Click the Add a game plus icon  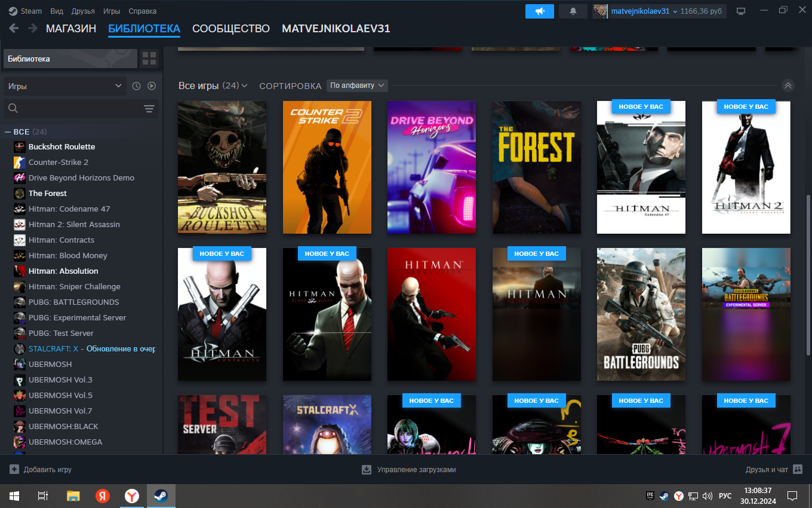pyautogui.click(x=14, y=469)
